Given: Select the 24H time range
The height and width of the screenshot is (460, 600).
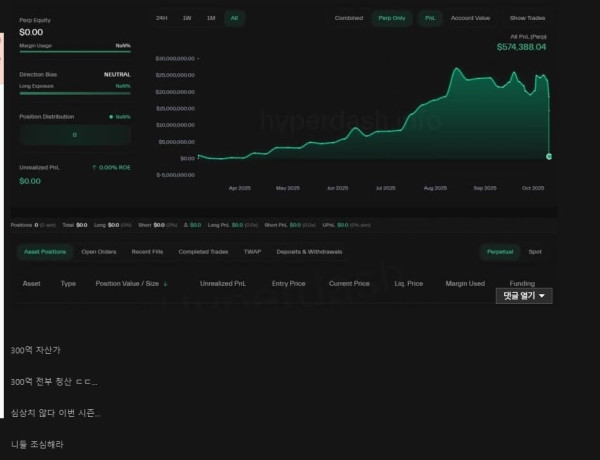Looking at the screenshot, I should point(162,18).
